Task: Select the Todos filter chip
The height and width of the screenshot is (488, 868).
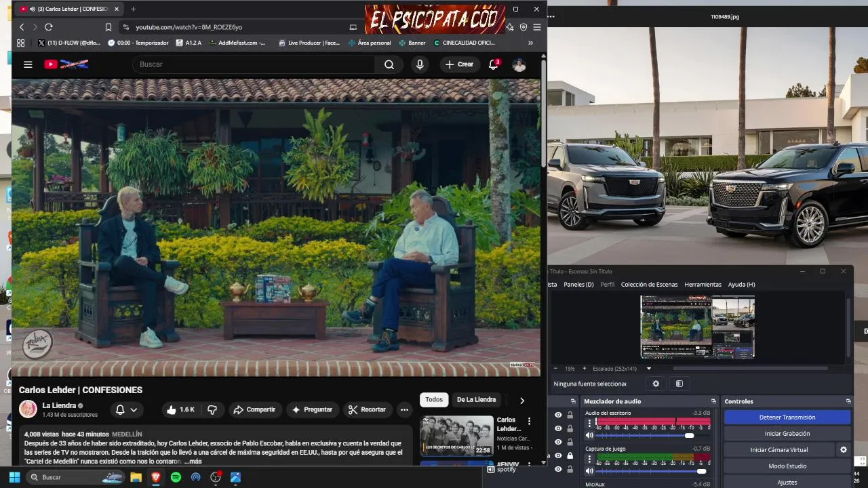Action: point(434,400)
